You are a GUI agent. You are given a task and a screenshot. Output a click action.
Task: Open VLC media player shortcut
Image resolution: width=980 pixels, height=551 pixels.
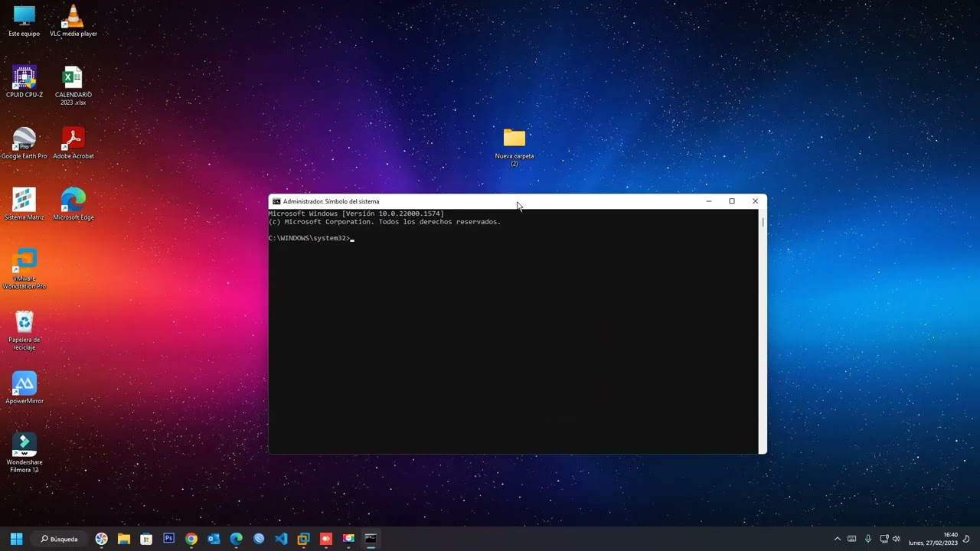coord(73,21)
